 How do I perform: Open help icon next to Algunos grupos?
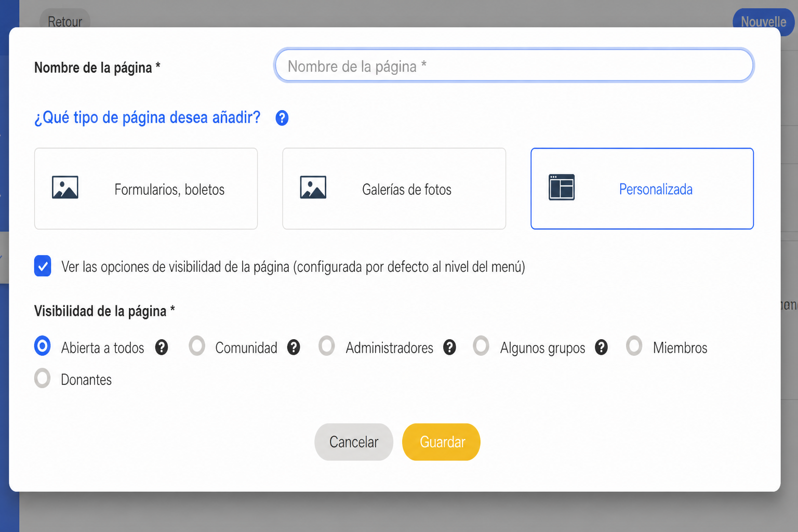coord(601,347)
